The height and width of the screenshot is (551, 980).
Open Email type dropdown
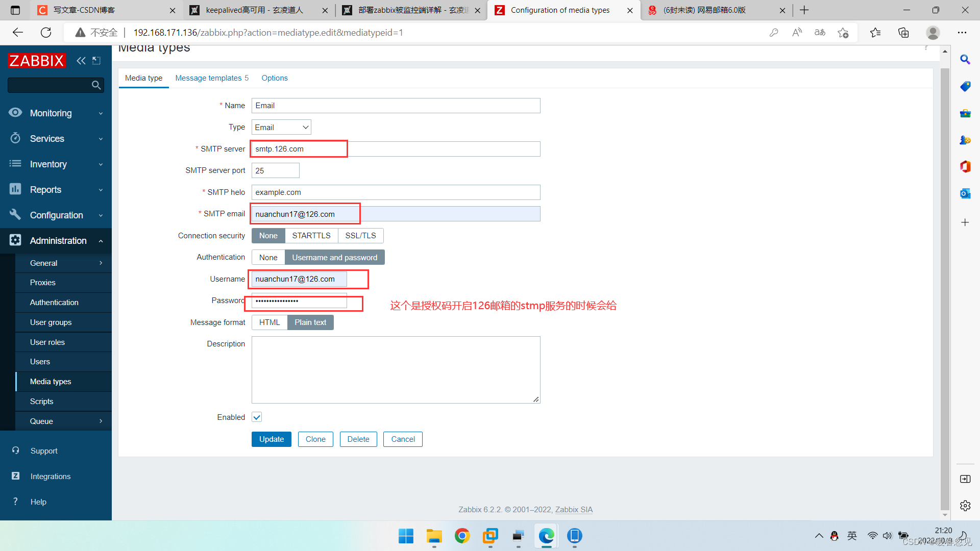(280, 127)
